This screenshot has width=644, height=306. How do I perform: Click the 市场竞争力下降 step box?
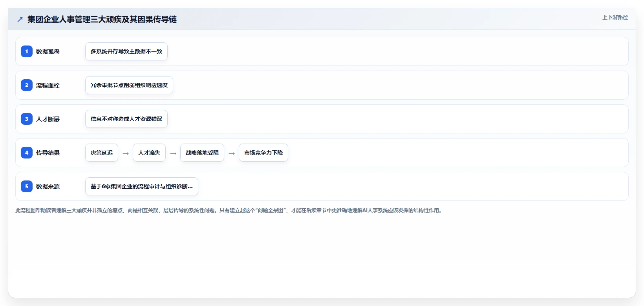(x=263, y=153)
